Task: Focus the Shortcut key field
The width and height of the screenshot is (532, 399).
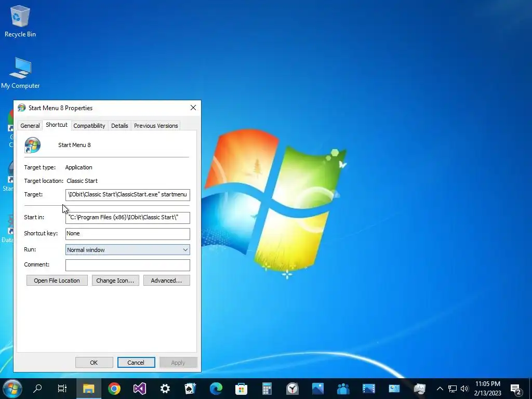Action: [x=128, y=233]
